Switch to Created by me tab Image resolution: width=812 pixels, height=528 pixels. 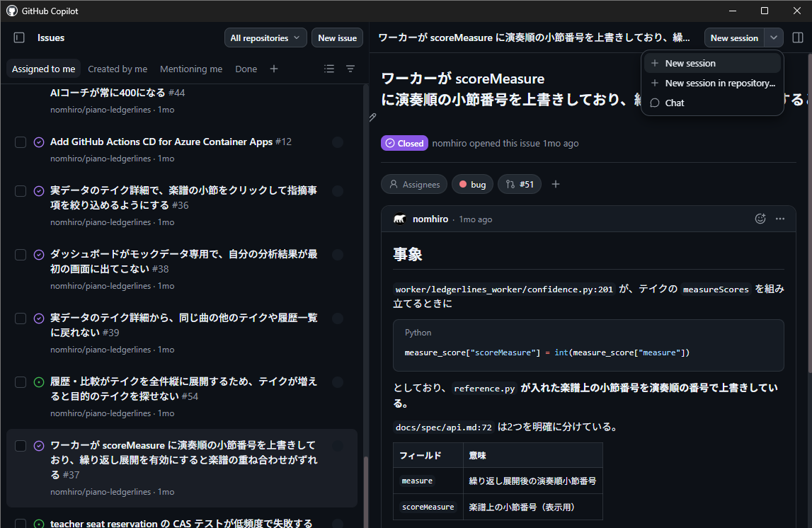[x=118, y=69]
